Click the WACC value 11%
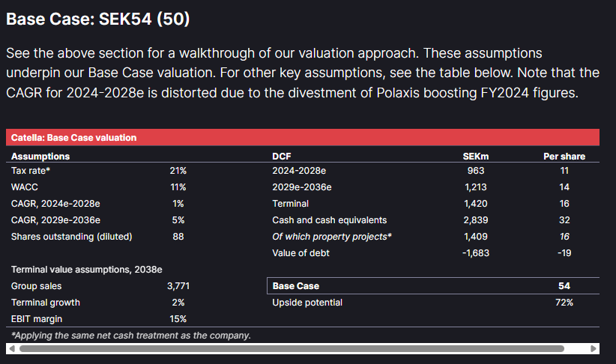 coord(178,187)
